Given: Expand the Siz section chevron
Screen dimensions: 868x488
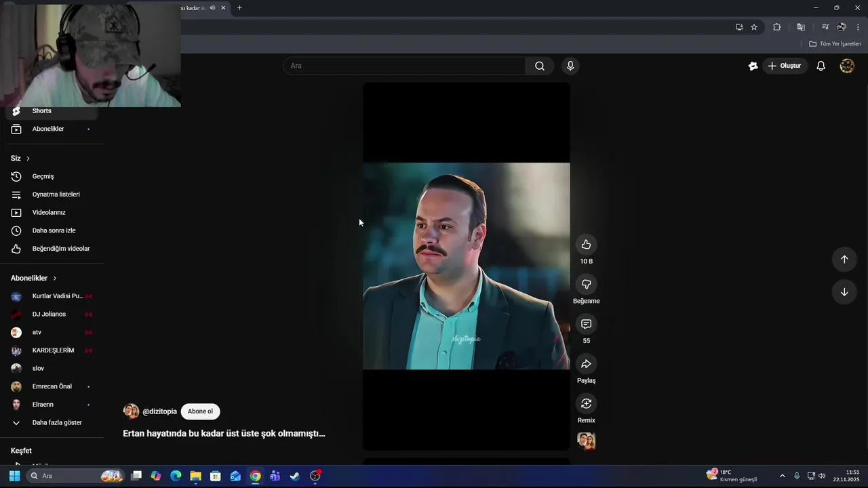Looking at the screenshot, I should point(28,159).
